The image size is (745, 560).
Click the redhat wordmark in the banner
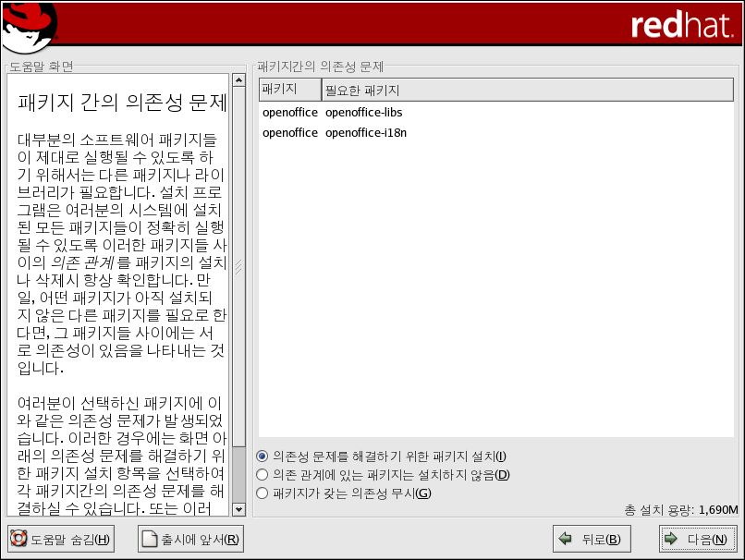click(681, 25)
